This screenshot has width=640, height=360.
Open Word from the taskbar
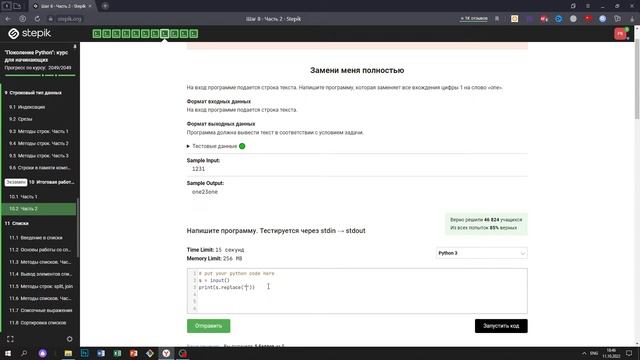click(x=101, y=353)
